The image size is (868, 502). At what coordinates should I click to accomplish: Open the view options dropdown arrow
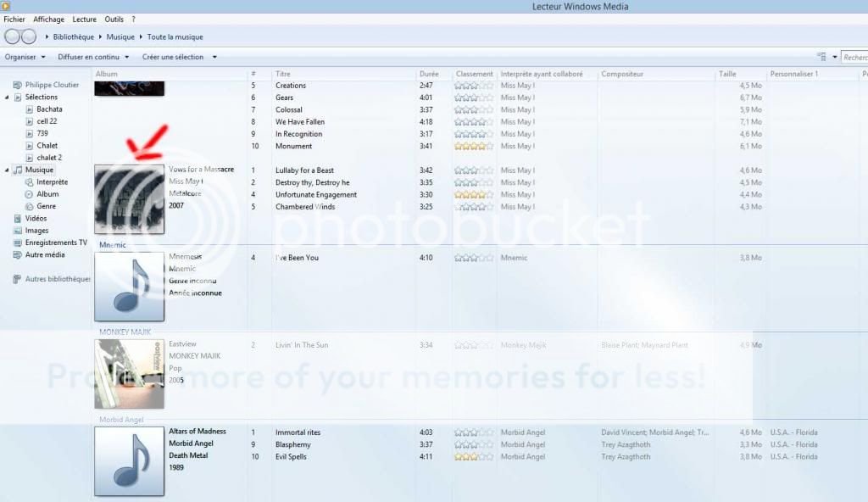tap(834, 57)
